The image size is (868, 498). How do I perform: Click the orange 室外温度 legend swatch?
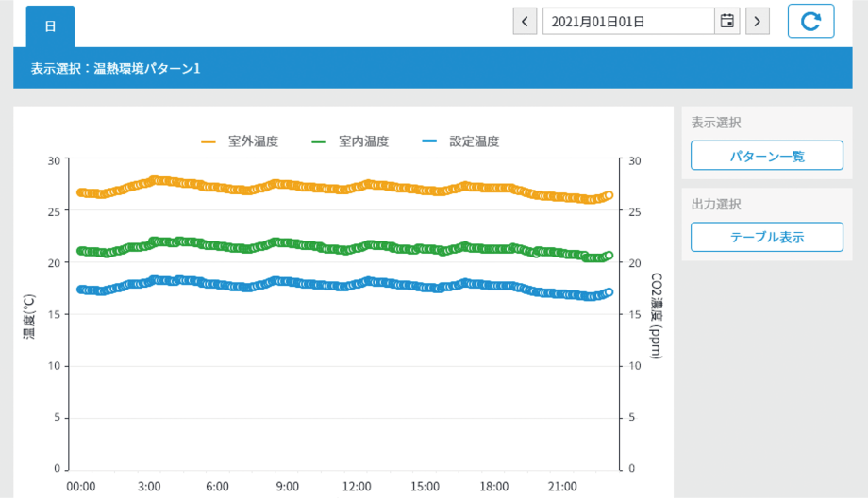tap(209, 141)
